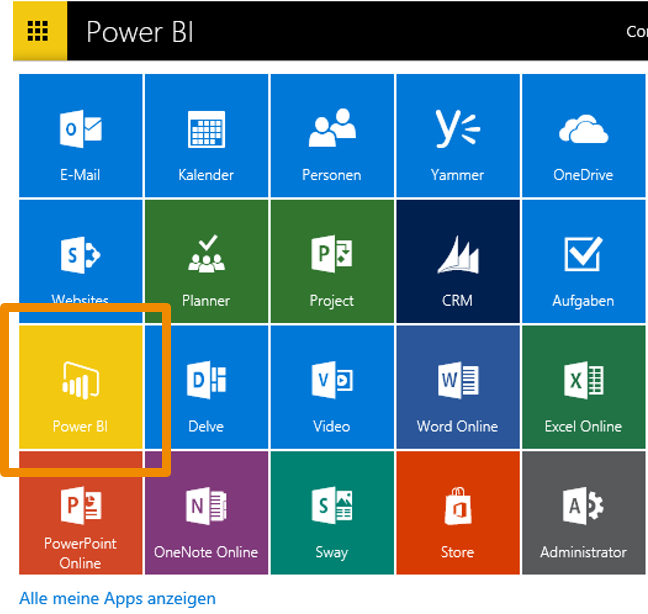This screenshot has height=614, width=648.
Task: Open the Video app tile
Action: point(332,387)
